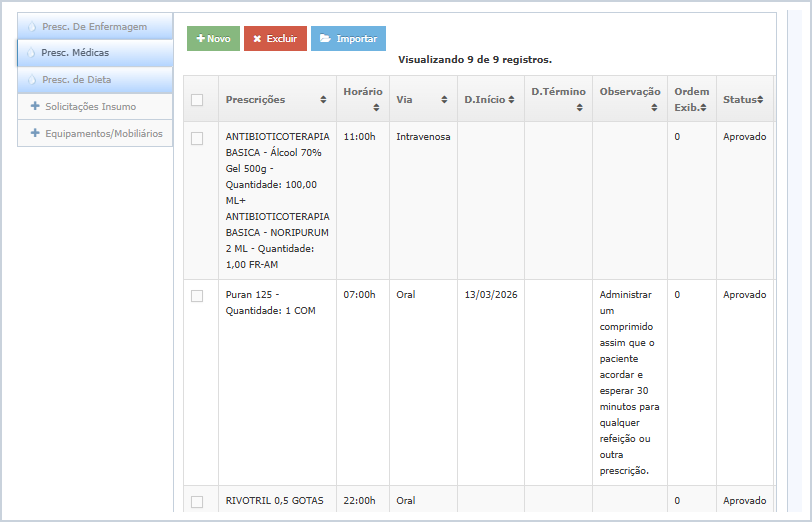The height and width of the screenshot is (522, 812).
Task: Select the Presc. Médicas tab
Action: [x=95, y=53]
